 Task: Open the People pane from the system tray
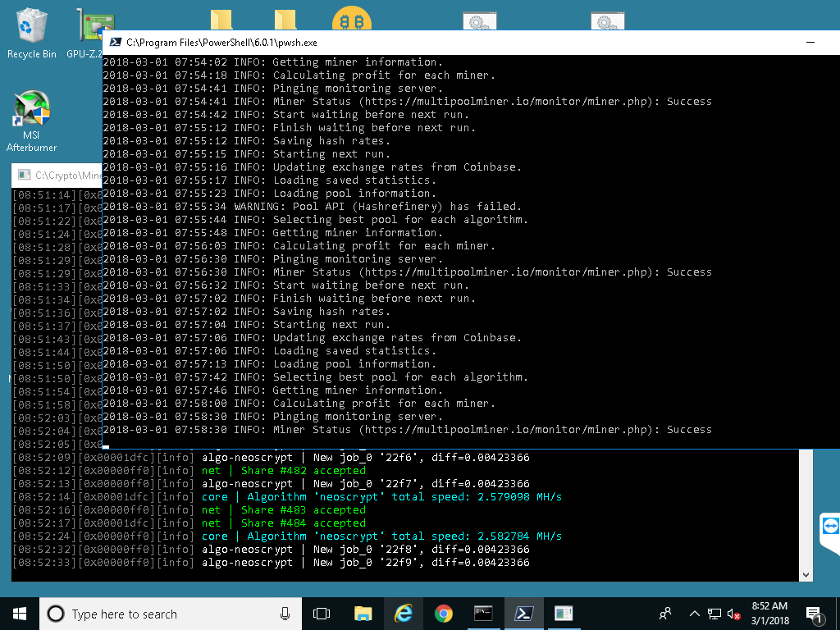[664, 613]
